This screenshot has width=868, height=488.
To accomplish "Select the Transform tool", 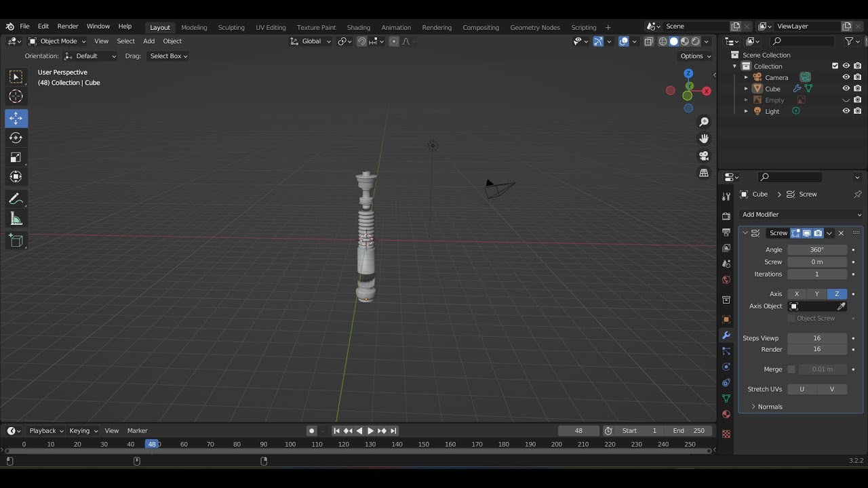I will tap(16, 177).
